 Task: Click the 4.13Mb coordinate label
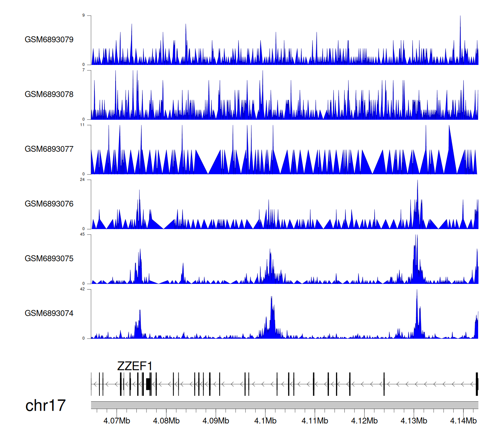click(414, 421)
